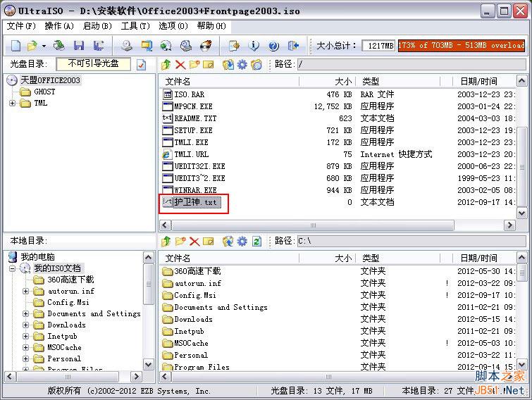Click the Mount to virtual drive icon
This screenshot has height=400, width=532.
[x=186, y=46]
